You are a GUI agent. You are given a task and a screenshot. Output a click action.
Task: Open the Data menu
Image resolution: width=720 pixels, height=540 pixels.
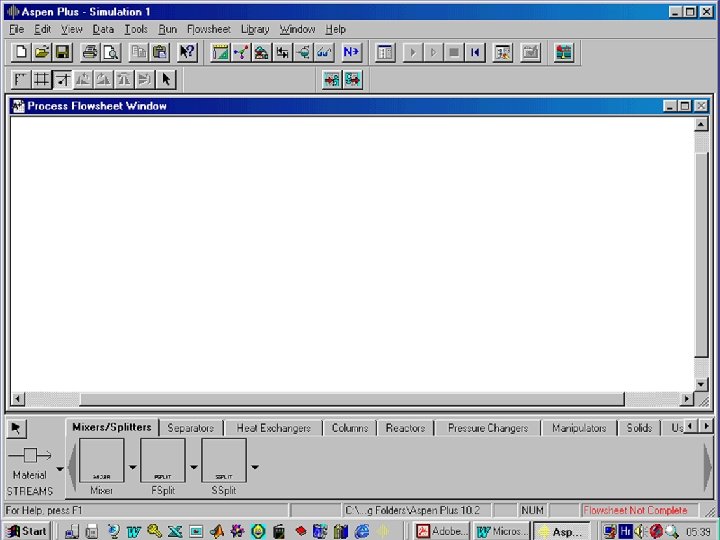coord(103,29)
